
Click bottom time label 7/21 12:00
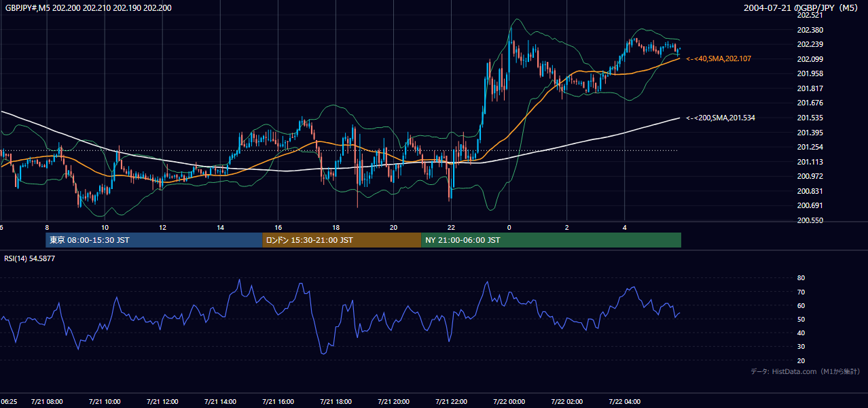(x=162, y=402)
